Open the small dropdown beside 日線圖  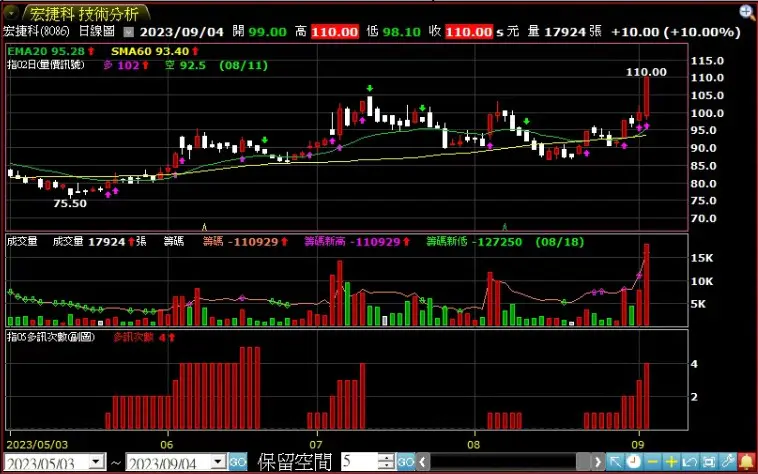click(129, 32)
